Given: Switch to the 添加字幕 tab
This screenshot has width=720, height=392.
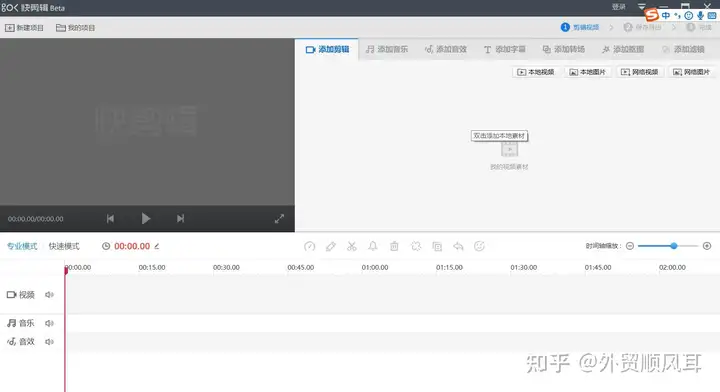Looking at the screenshot, I should tap(504, 50).
